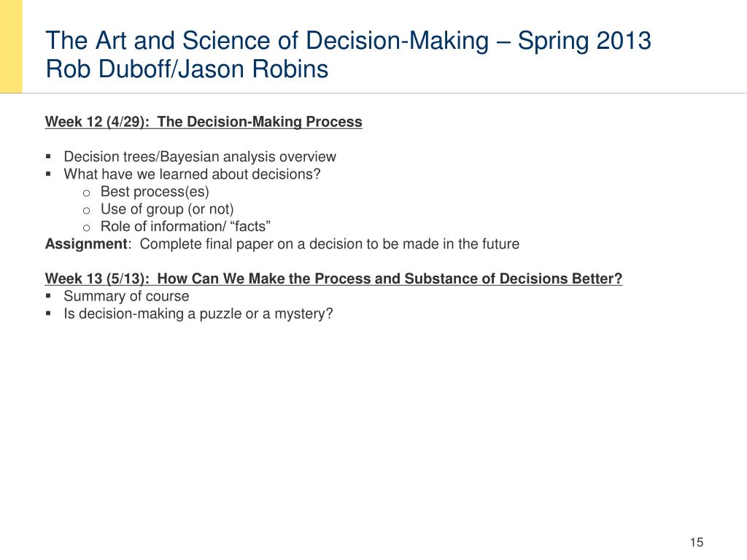Click the 'Use of group (or not)' sub-bullet
747x560 pixels.
pyautogui.click(x=167, y=209)
